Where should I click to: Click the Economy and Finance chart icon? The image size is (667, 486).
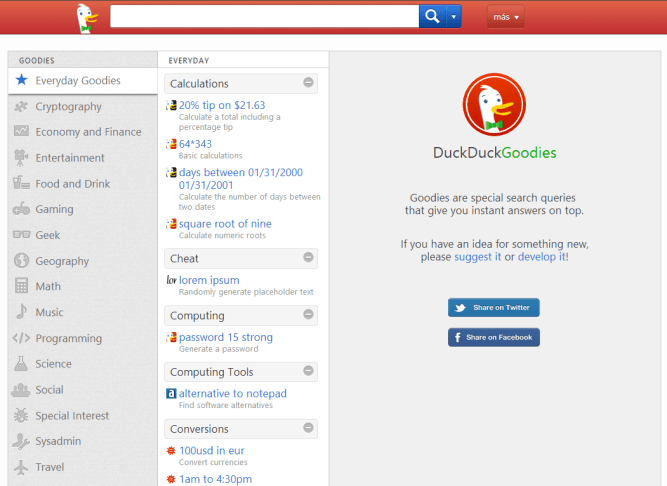click(21, 131)
